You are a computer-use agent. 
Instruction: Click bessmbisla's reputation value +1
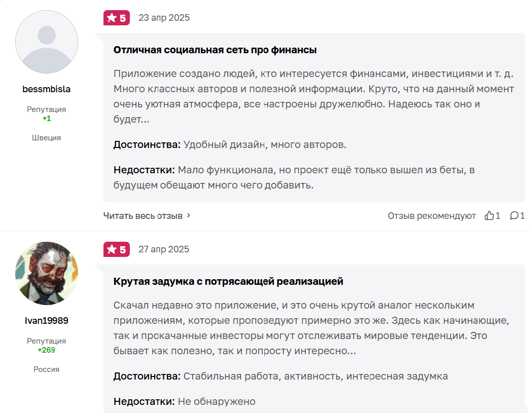pos(47,119)
